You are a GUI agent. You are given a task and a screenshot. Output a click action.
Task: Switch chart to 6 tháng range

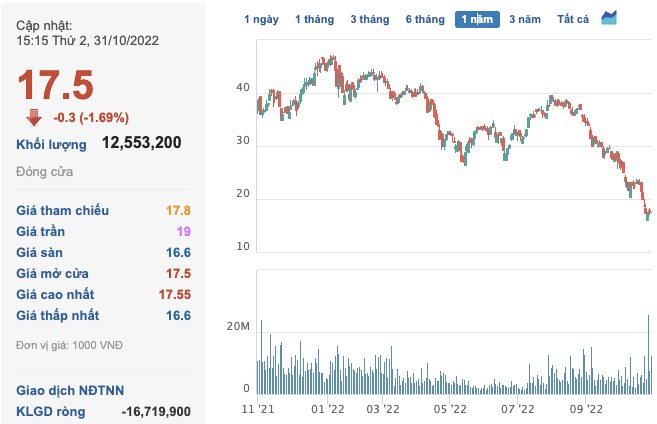tap(425, 19)
